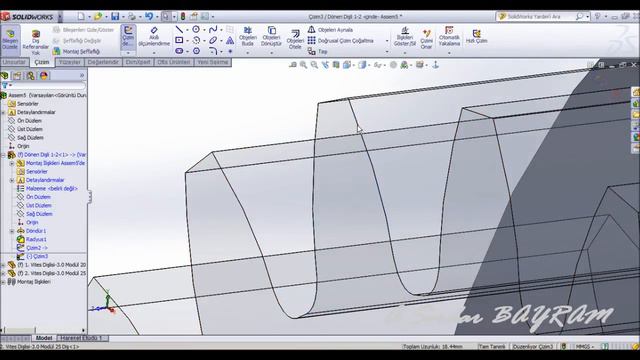Click the Rebuild traffic light icon
Screen dimensions: 640x360
[182, 16]
